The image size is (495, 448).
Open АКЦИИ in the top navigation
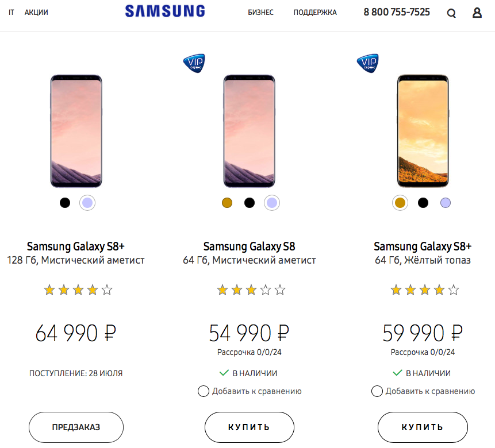tap(36, 12)
